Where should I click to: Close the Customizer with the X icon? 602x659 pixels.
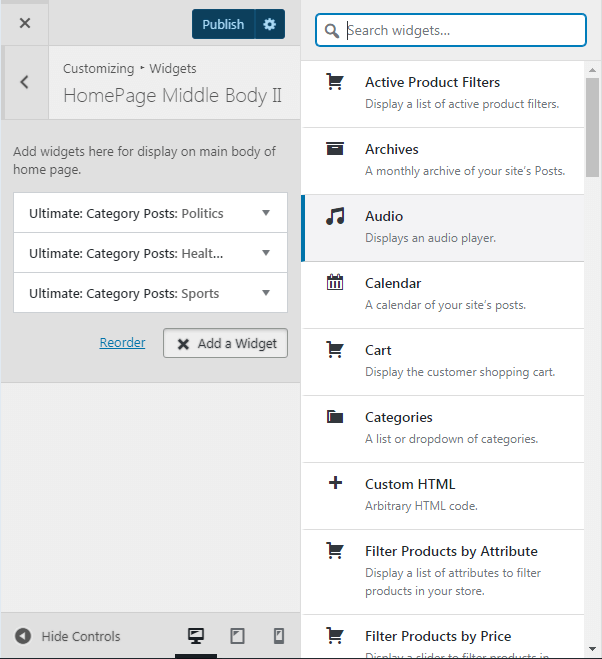pyautogui.click(x=25, y=23)
